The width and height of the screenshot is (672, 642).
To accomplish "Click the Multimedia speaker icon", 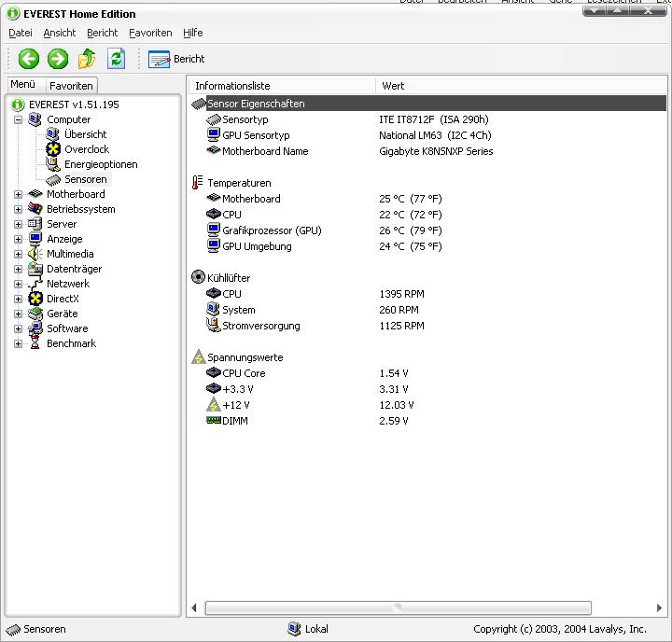I will (x=35, y=254).
